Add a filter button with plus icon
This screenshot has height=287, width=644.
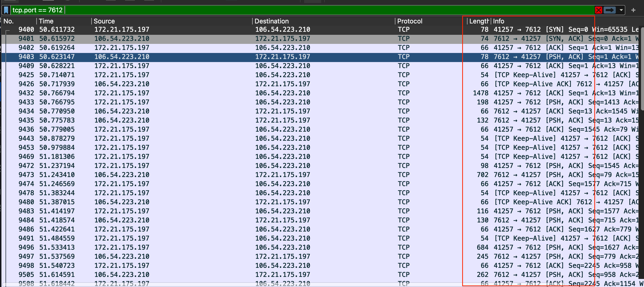[x=633, y=10]
